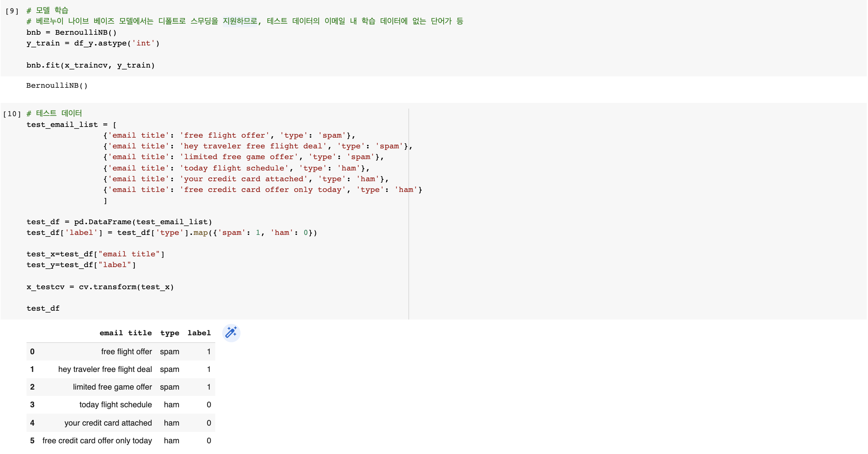Click the cv.transform(test_x) code line
The image size is (868, 454).
click(x=100, y=286)
